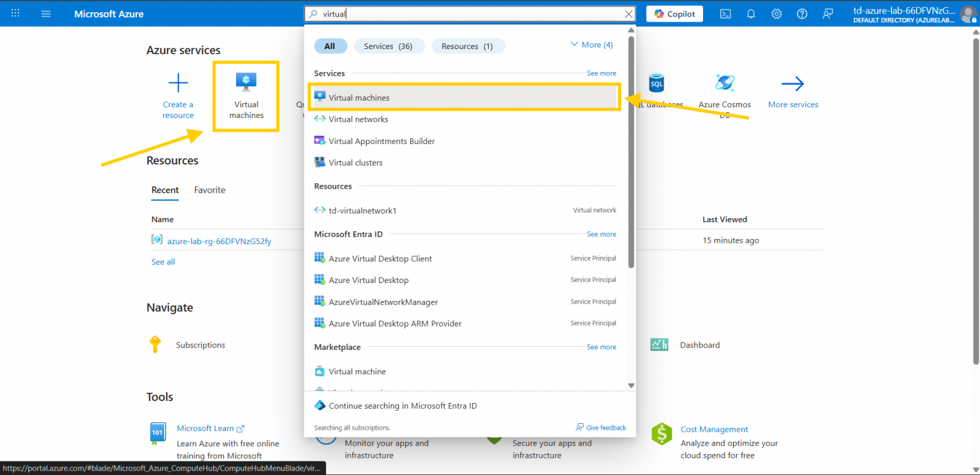Click the Subscriptions key icon
This screenshot has width=980, height=475.
pos(155,344)
